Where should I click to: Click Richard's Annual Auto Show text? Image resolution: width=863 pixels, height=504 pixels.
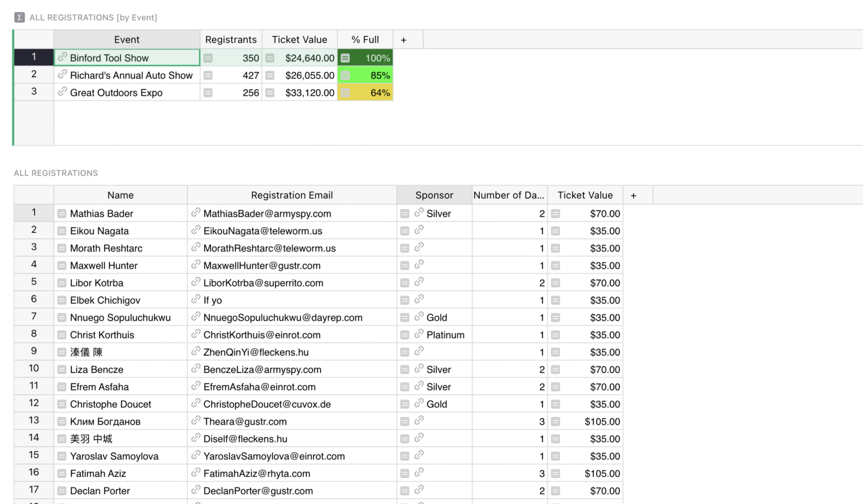131,75
